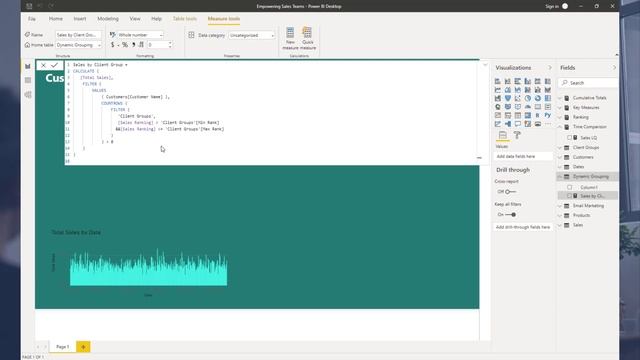Select the Stacked bar chart visual
The width and height of the screenshot is (640, 360).
(x=498, y=81)
